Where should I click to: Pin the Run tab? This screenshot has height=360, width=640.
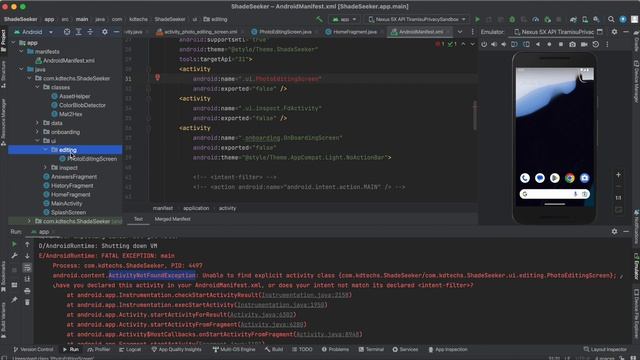click(14, 300)
